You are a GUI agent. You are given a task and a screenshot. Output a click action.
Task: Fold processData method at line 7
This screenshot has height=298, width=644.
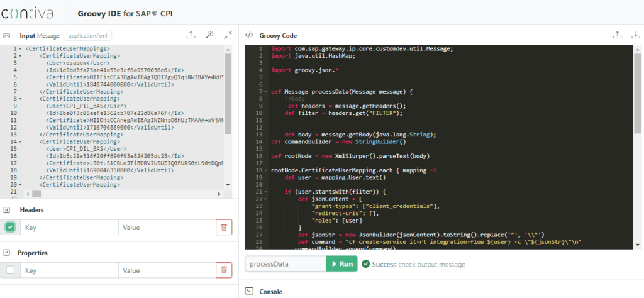pyautogui.click(x=267, y=92)
